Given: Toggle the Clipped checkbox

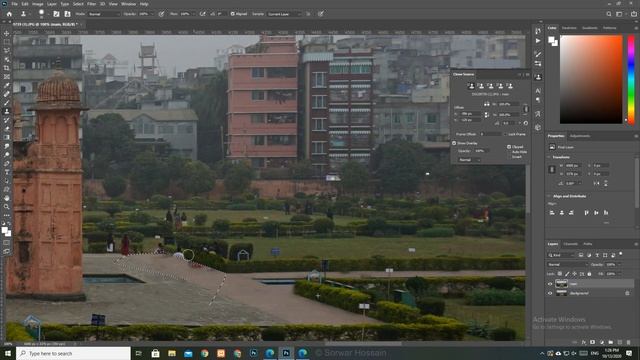Looking at the screenshot, I should pyautogui.click(x=509, y=147).
